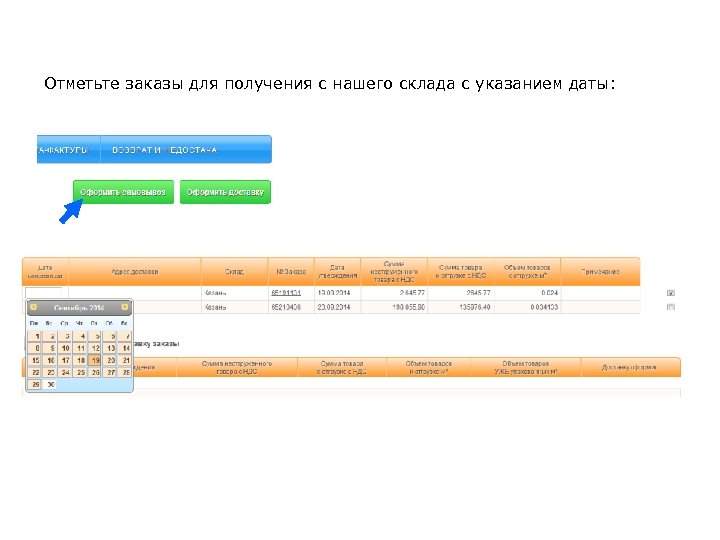Viewport: 720px width, 540px height.
Task: Click 'Дата утверждения' column header
Action: tap(338, 272)
